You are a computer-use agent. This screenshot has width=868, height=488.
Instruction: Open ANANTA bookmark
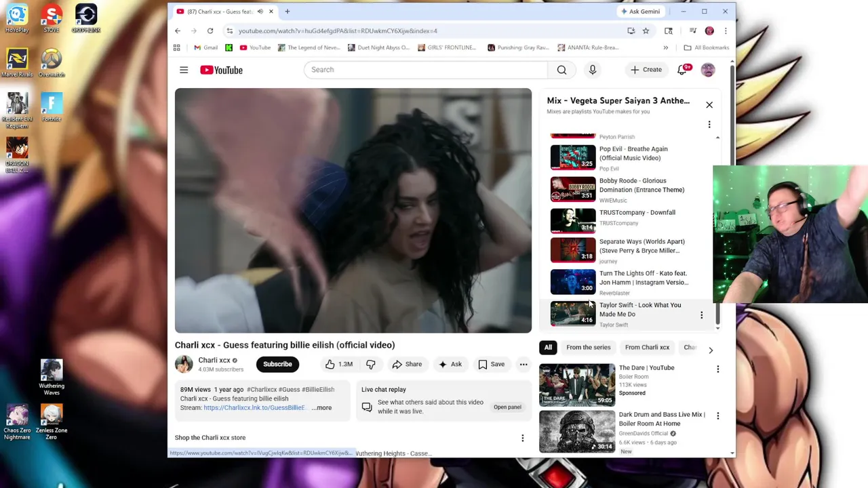[x=588, y=47]
